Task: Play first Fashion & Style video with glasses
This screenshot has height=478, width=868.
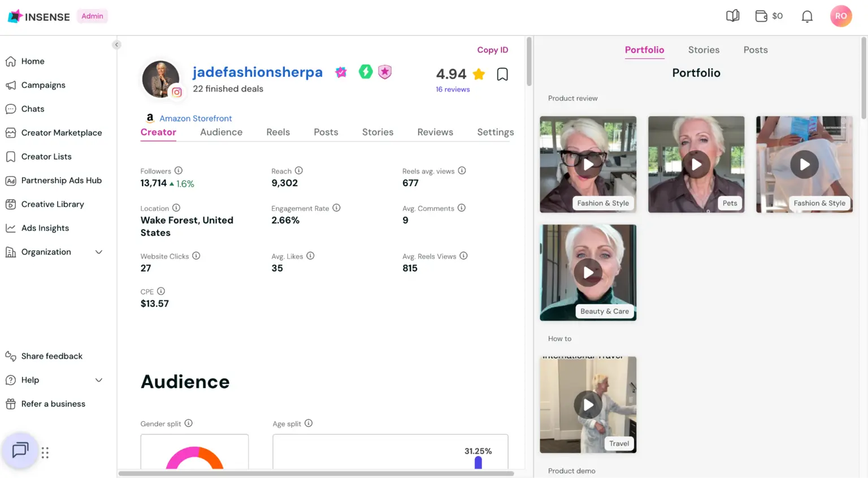Action: pos(588,165)
